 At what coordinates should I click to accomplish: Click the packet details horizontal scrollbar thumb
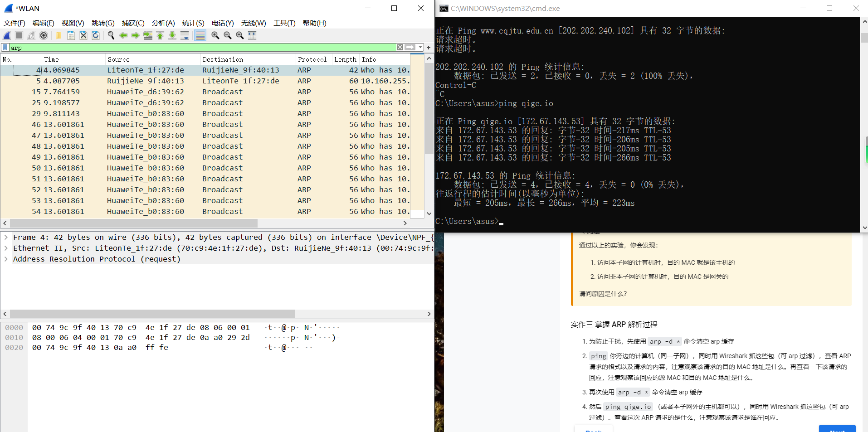pyautogui.click(x=152, y=314)
